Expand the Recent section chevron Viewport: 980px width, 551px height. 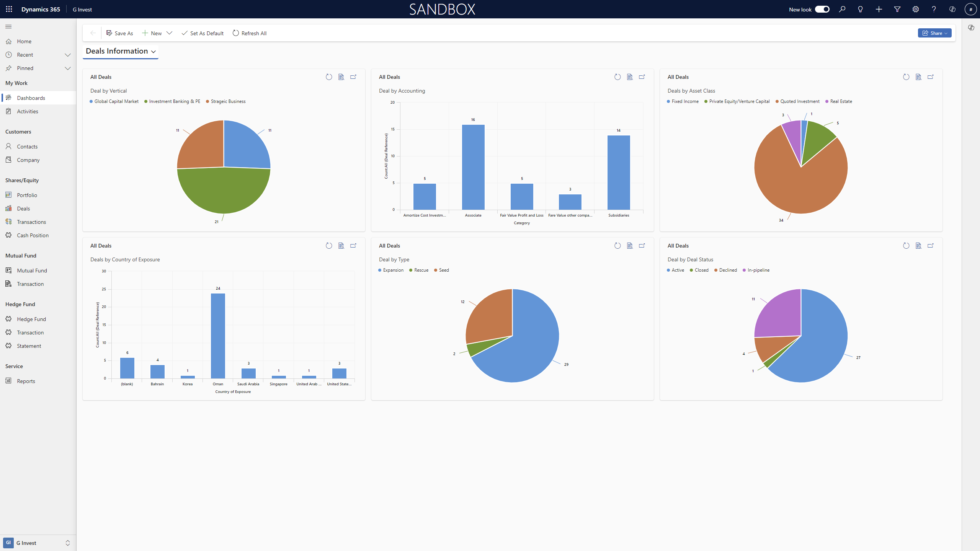point(68,55)
